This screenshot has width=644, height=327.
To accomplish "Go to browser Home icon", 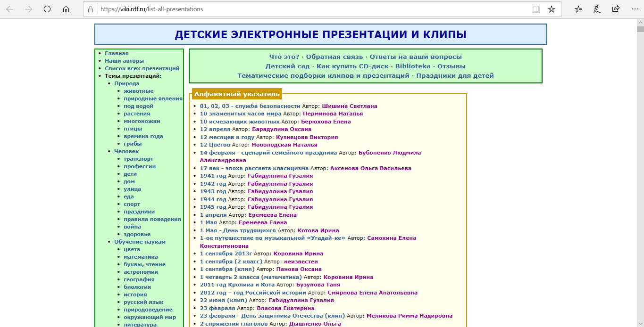I will (66, 9).
